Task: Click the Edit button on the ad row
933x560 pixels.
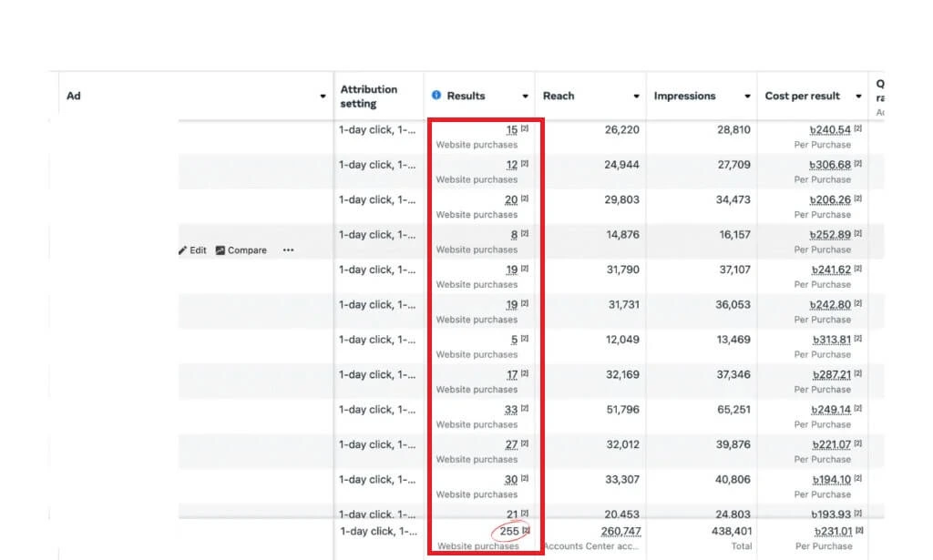Action: pos(192,250)
